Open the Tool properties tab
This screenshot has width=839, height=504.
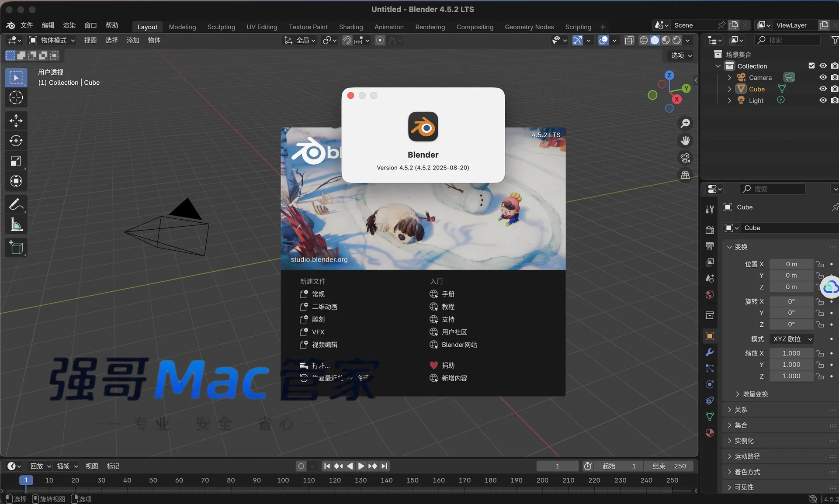coord(710,210)
